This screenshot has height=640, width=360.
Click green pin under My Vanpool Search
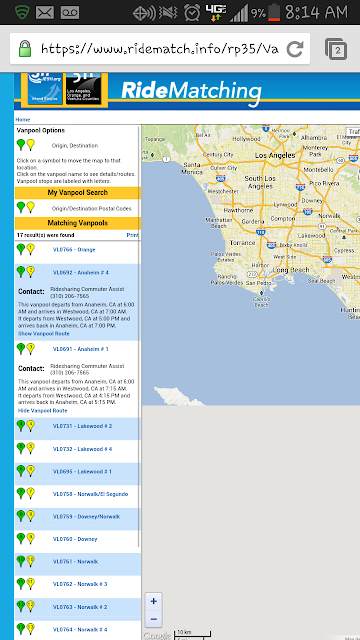coord(21,207)
